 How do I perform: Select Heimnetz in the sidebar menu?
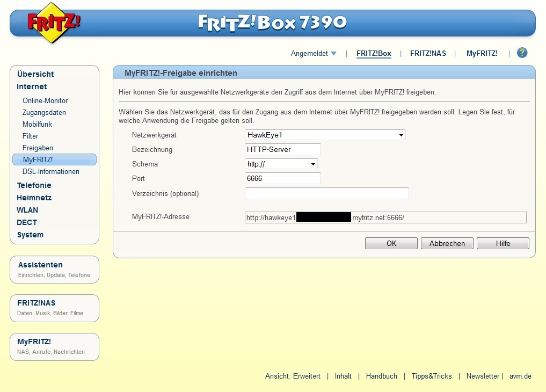click(x=34, y=198)
